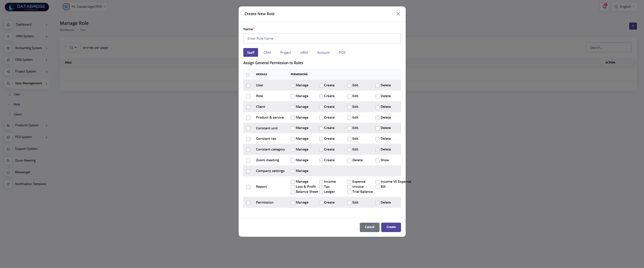The image size is (644, 268).
Task: Sort by the ROLE column header
Action: (68, 62)
